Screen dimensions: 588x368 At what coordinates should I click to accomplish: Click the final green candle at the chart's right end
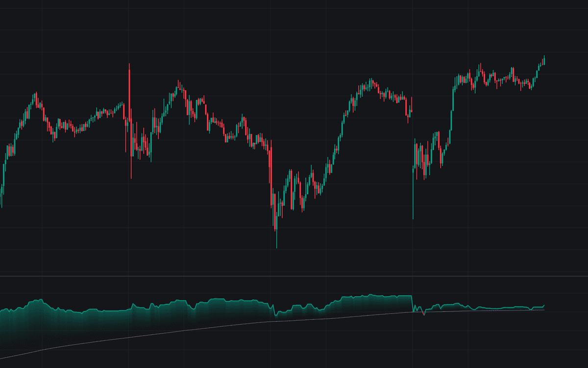544,60
